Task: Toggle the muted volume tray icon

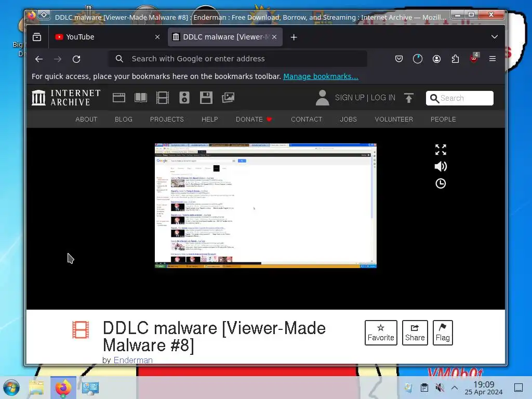Action: pyautogui.click(x=440, y=388)
